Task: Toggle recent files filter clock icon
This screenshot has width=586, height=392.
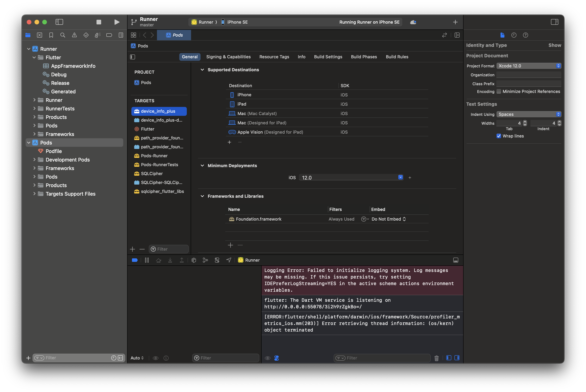Action: (x=114, y=358)
